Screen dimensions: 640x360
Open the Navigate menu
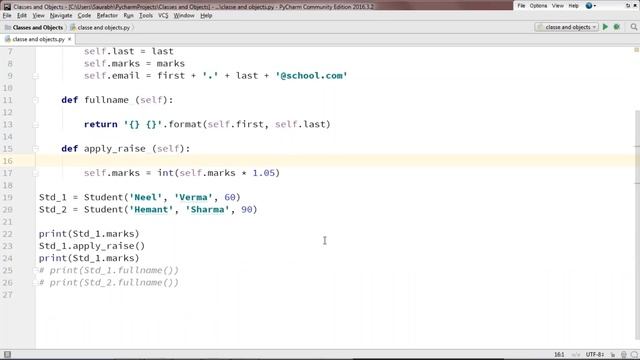pyautogui.click(x=61, y=16)
